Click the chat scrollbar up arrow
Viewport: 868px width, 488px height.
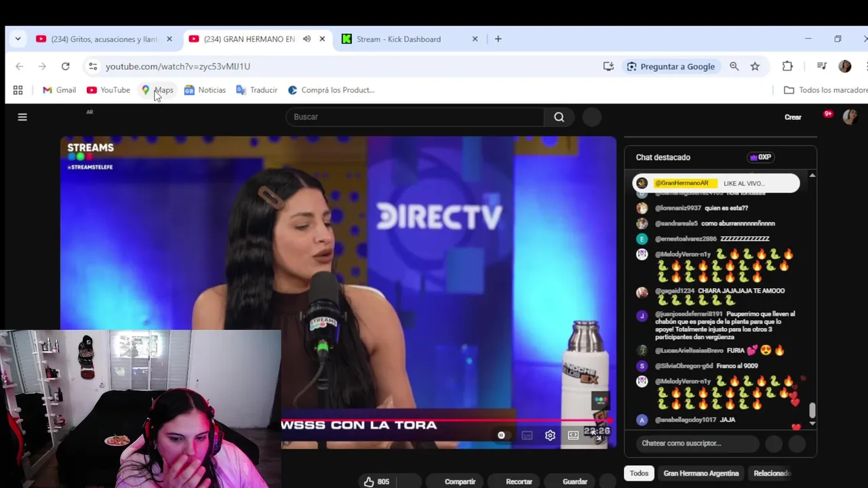pyautogui.click(x=812, y=176)
